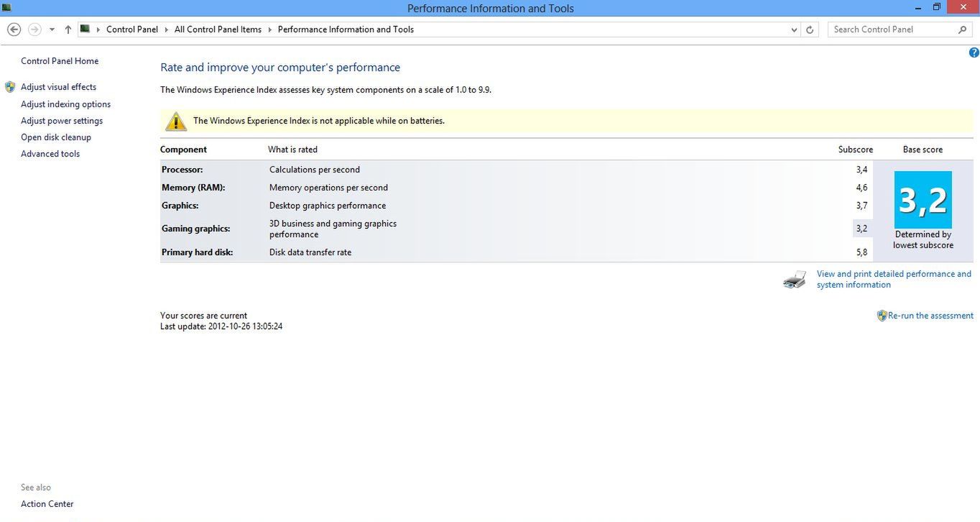Click shield icon next to Re-run assessment

(x=882, y=316)
